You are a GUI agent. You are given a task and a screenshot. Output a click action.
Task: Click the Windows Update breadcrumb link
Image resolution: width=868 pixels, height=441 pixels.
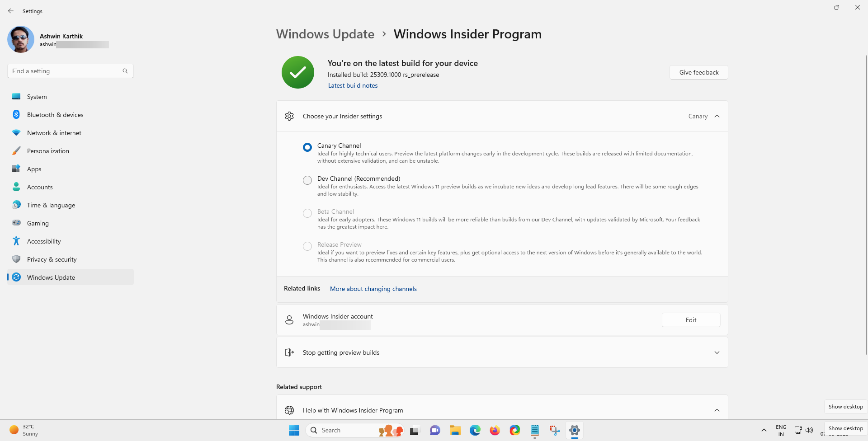pos(325,34)
